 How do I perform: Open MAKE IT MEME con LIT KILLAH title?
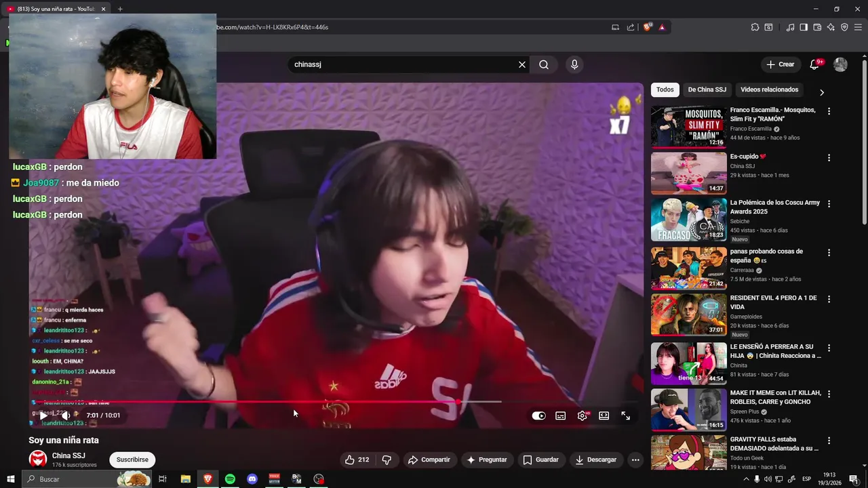pos(775,397)
